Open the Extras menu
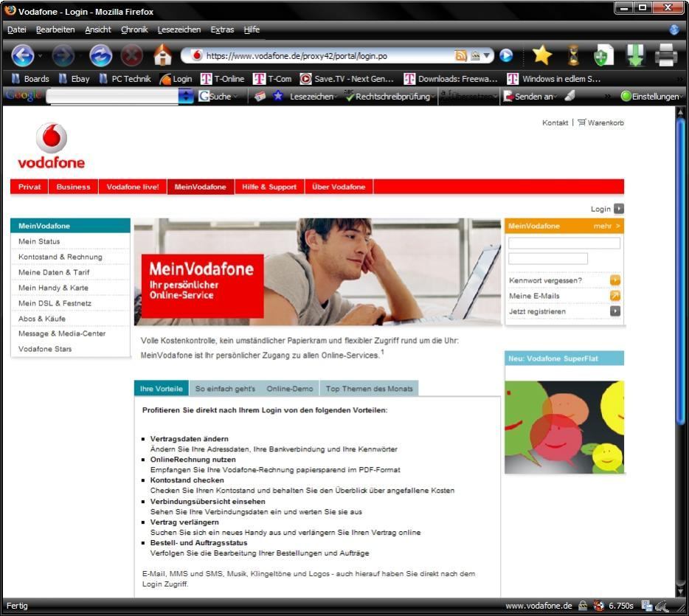The width and height of the screenshot is (689, 616). [x=222, y=30]
